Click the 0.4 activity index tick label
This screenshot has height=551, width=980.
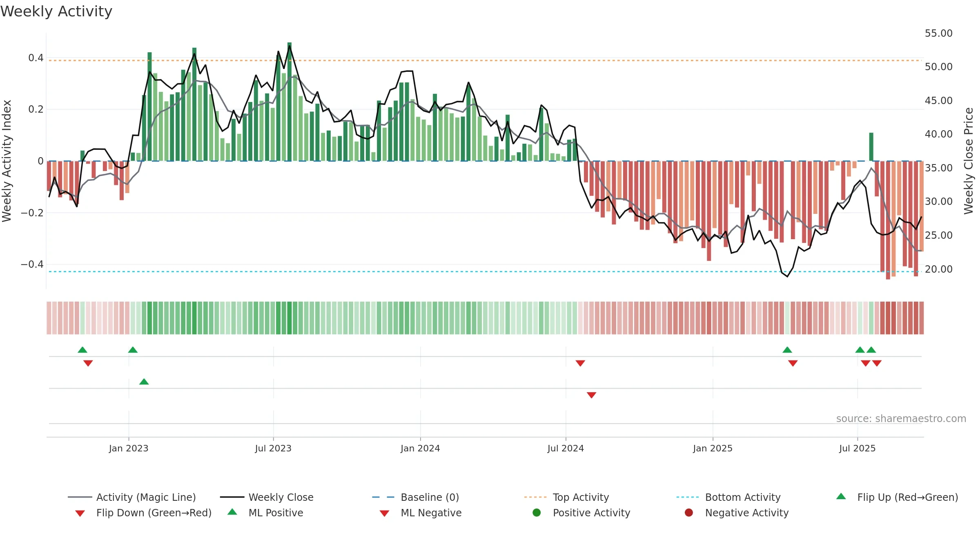click(36, 58)
